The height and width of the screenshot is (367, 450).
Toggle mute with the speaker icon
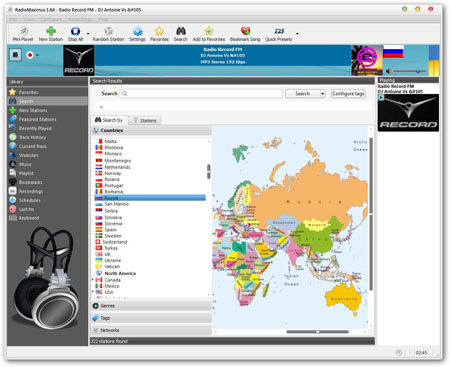tap(389, 71)
